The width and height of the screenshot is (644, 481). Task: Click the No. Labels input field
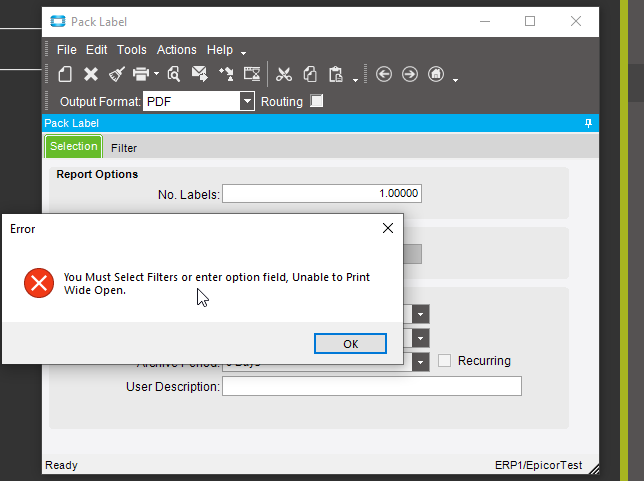322,193
